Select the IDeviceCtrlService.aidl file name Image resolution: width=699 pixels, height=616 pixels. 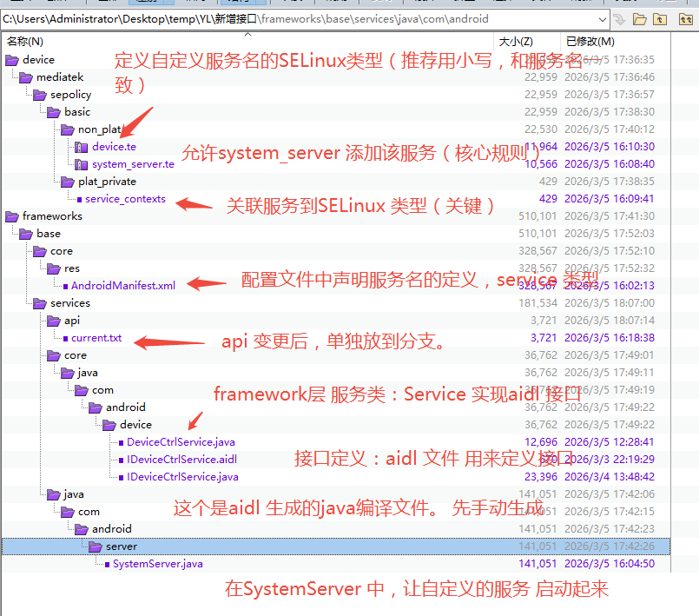(181, 460)
